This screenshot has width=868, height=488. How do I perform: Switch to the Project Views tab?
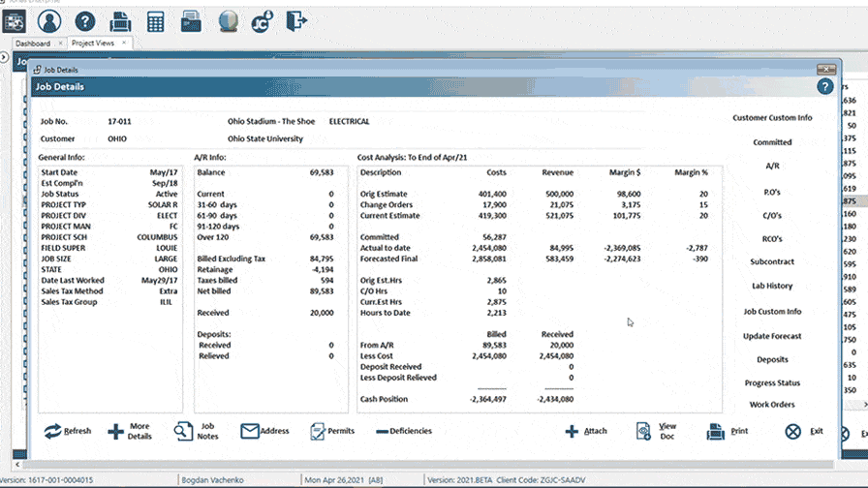[92, 44]
